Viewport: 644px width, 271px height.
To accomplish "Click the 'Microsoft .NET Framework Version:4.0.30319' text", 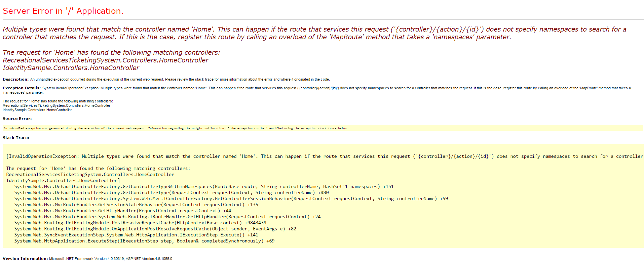I will tap(86, 259).
